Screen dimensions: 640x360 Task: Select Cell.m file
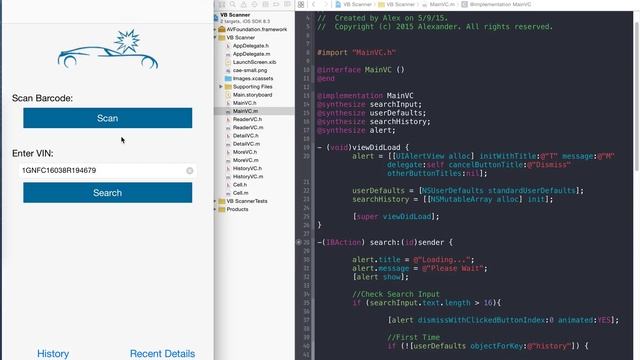(x=240, y=193)
